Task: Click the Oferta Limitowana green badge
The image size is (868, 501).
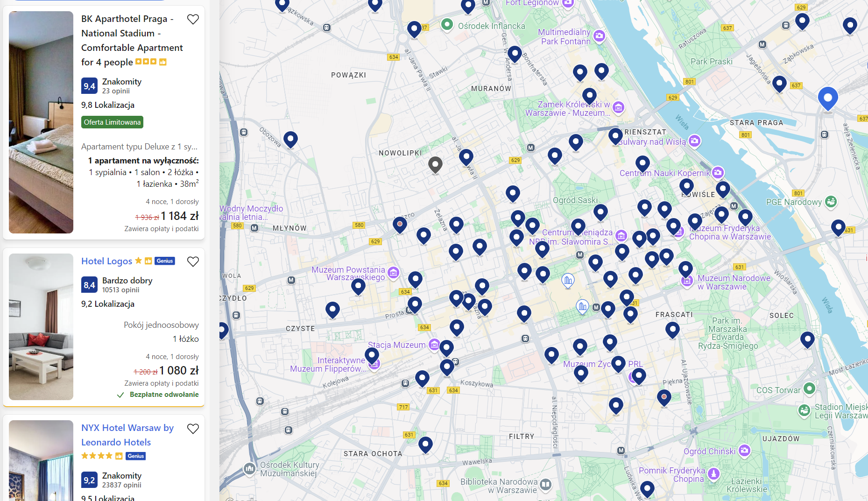Action: 112,122
